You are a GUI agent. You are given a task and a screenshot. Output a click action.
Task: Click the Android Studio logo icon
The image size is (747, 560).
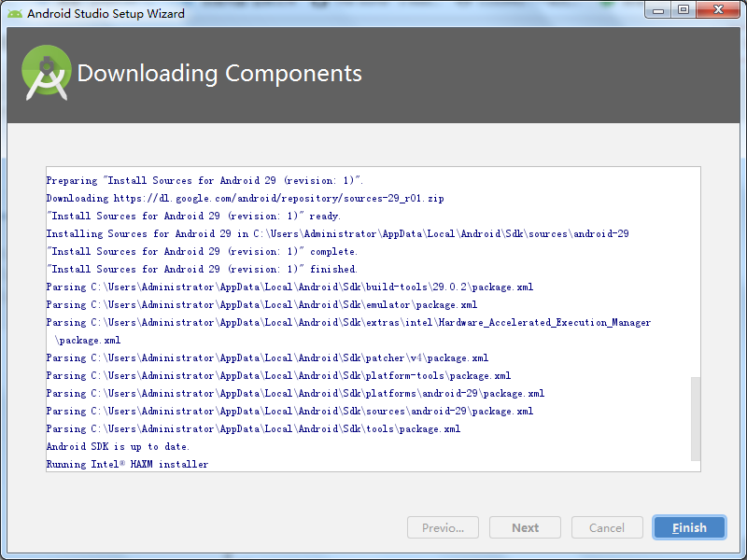coord(47,73)
